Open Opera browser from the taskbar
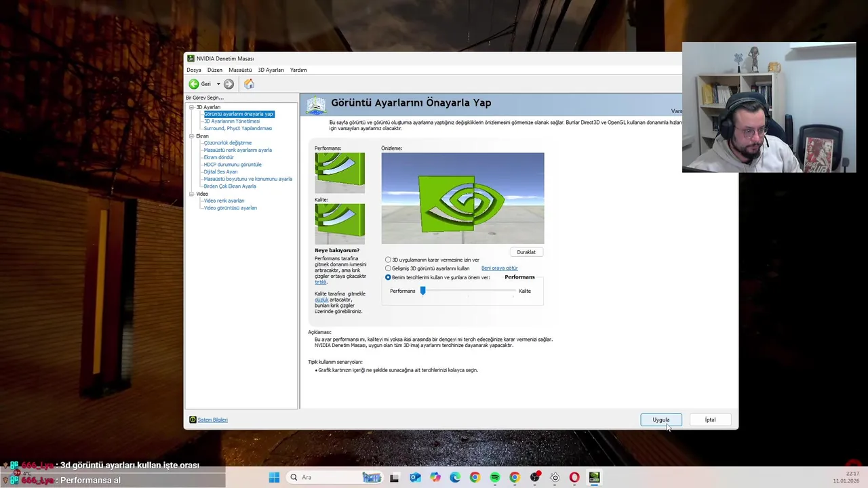This screenshot has height=488, width=868. 574,478
